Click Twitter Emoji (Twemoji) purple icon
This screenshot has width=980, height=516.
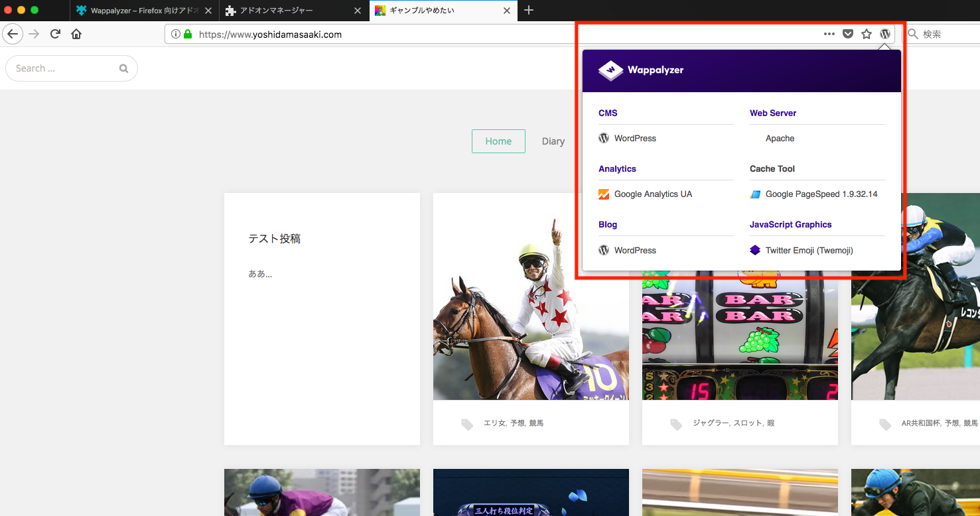[x=755, y=250]
